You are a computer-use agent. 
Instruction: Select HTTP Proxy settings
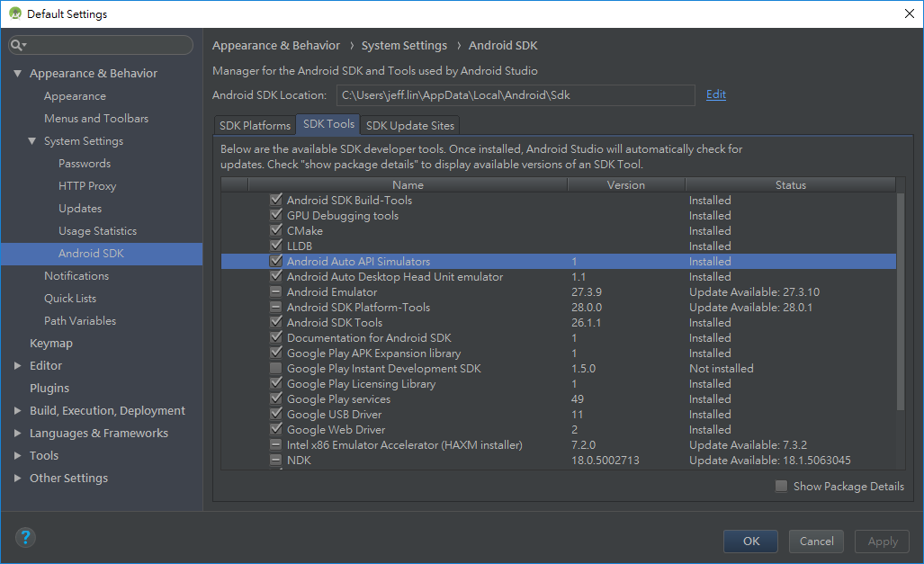[x=87, y=185]
